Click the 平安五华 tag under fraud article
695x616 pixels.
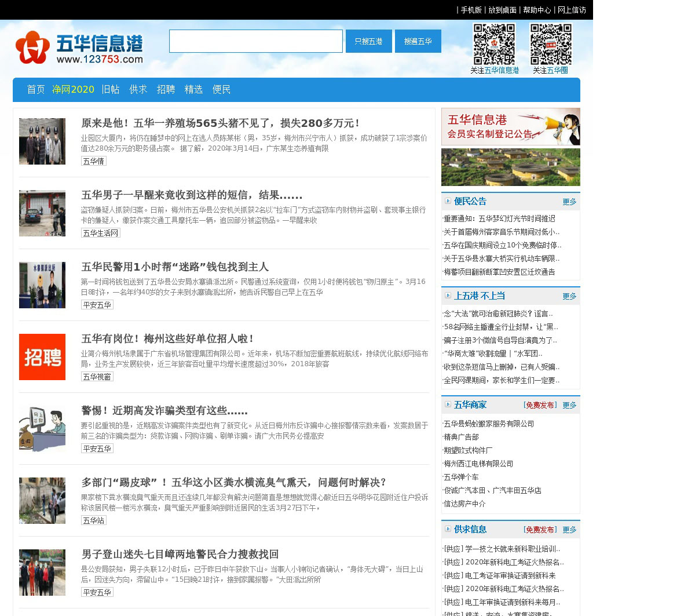click(x=97, y=449)
